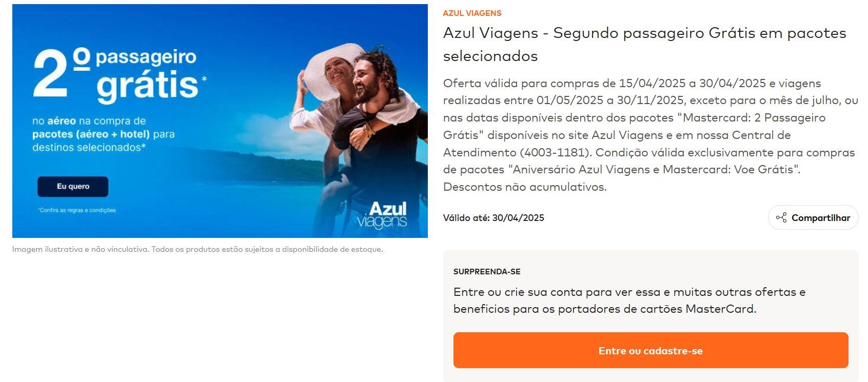Viewport: 868px width, 382px height.
Task: Select the Eu quero banner button
Action: point(73,187)
